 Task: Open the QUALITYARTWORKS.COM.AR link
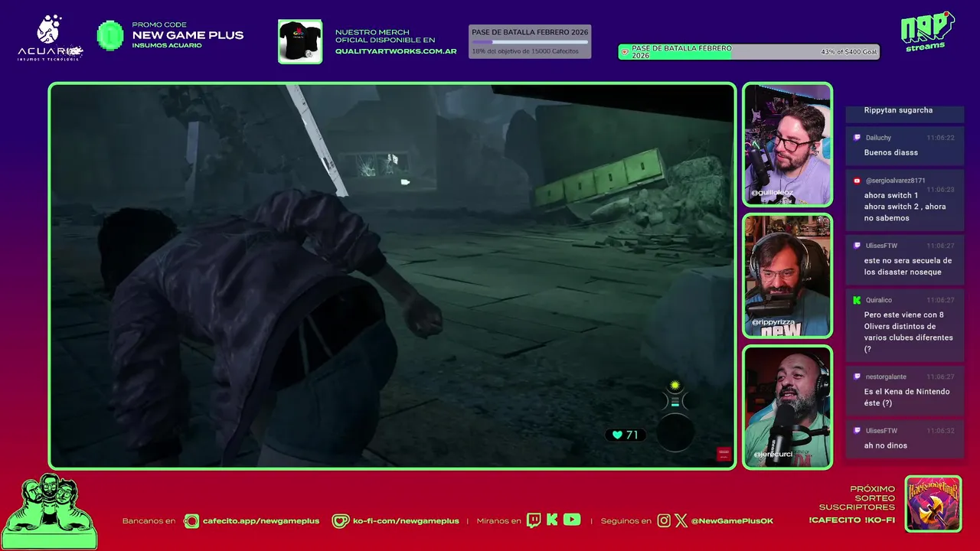(396, 51)
